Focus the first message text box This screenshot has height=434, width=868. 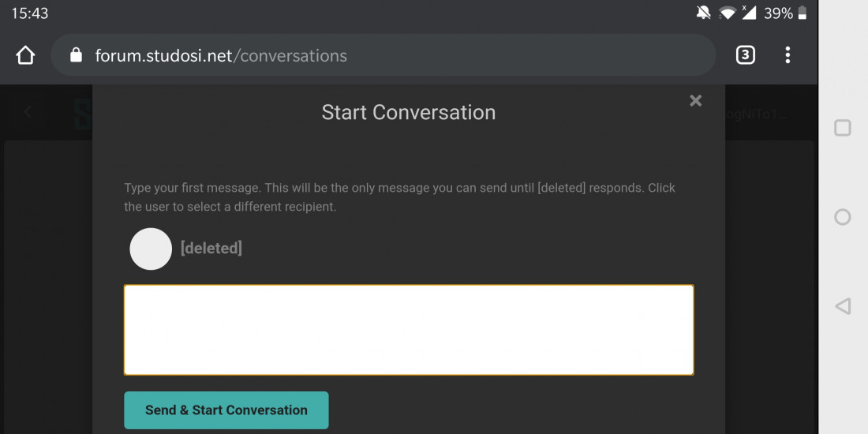click(x=409, y=330)
